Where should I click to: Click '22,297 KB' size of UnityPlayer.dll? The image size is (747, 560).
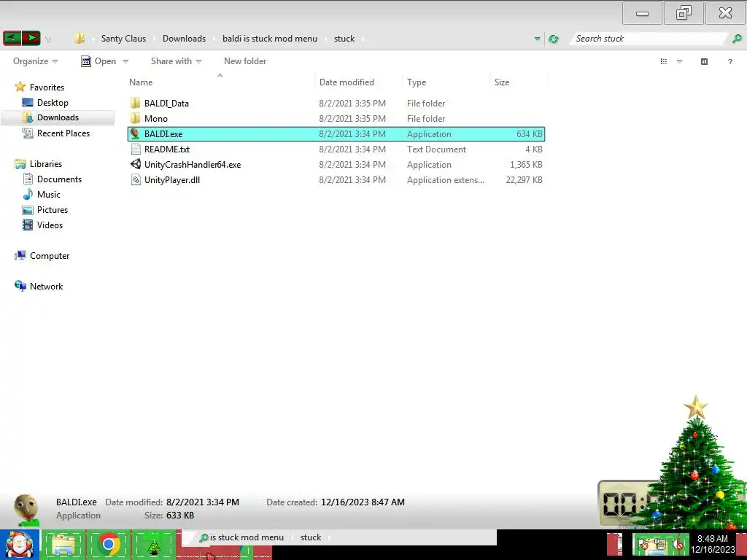pos(524,179)
